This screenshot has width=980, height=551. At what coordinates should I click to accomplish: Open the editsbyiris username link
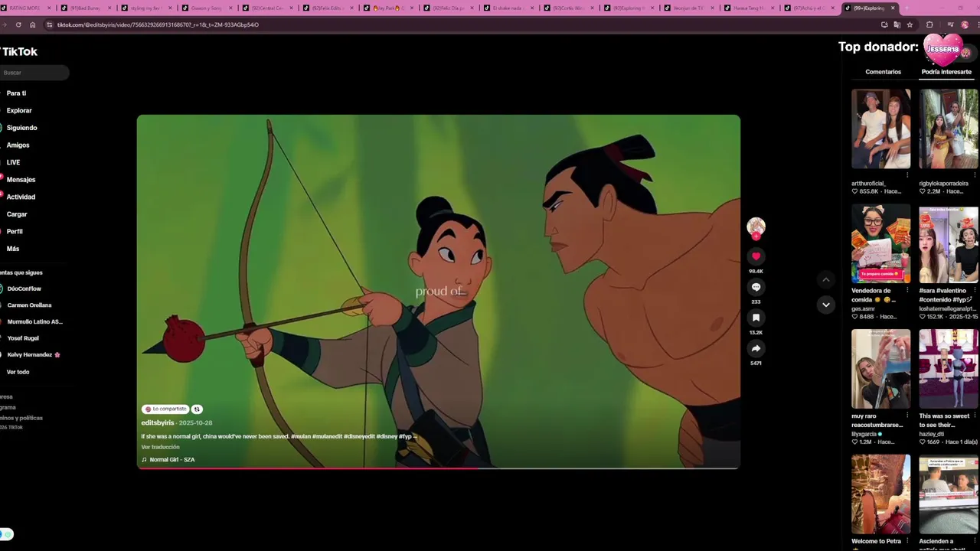pyautogui.click(x=157, y=422)
